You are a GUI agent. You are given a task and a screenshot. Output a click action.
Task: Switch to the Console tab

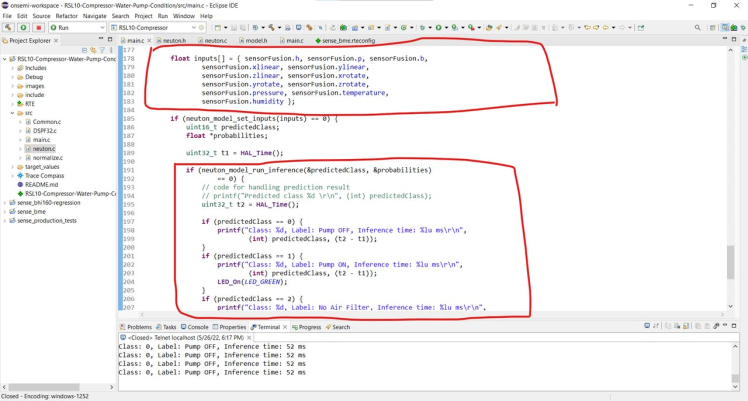click(x=197, y=327)
